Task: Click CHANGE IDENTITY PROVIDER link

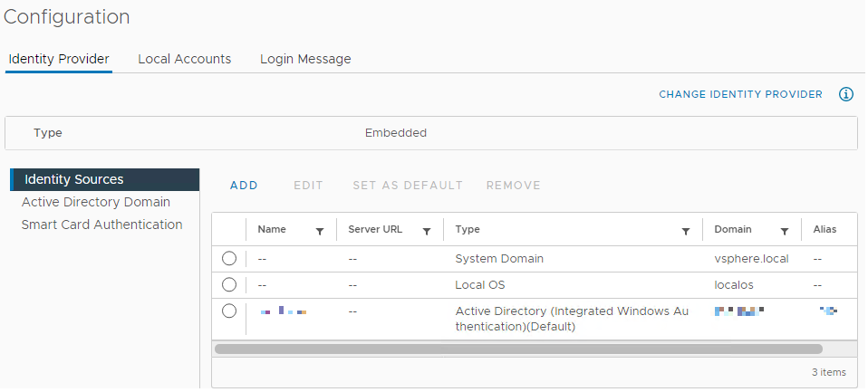Action: coord(740,94)
